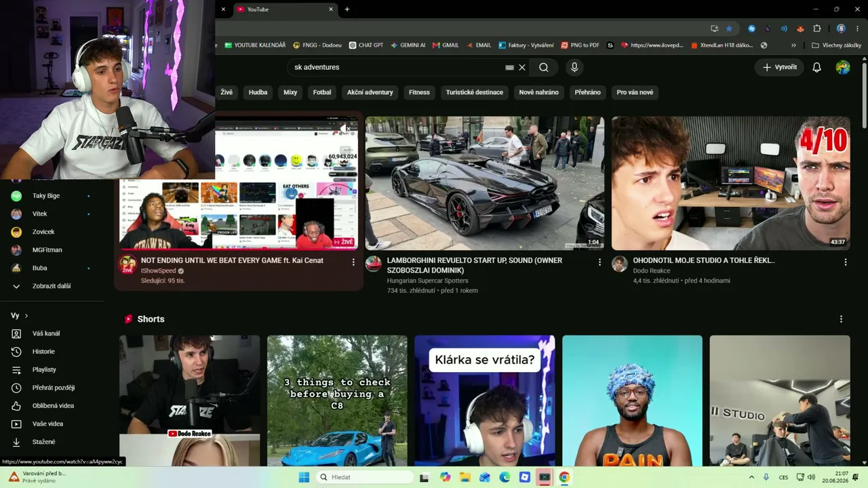Open more options for the IShowSpeed video
This screenshot has width=868, height=488.
coord(353,262)
